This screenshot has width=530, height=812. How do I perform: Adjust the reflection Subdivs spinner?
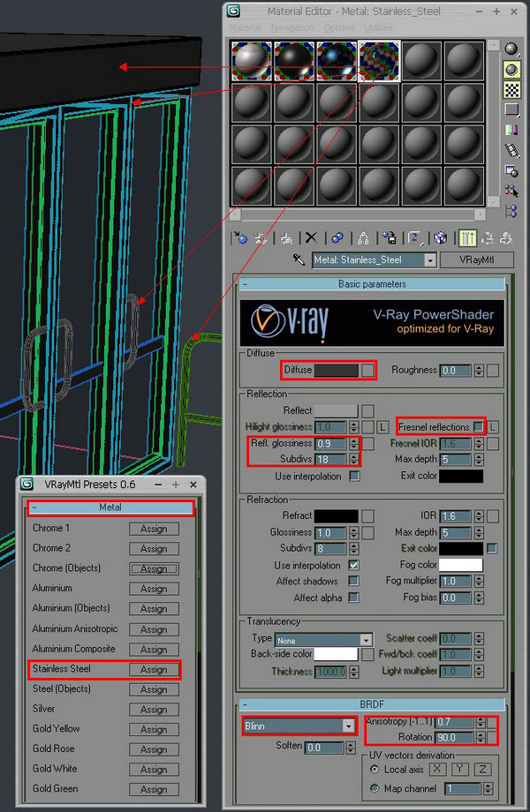[x=354, y=459]
